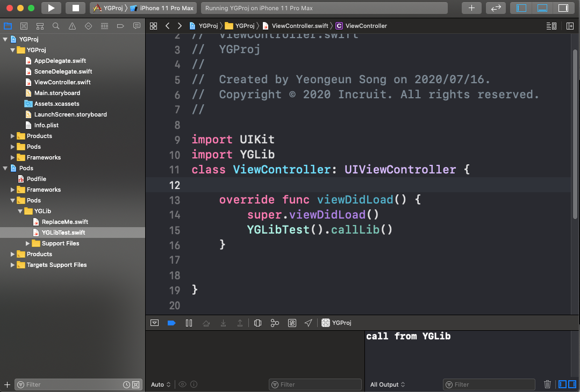
Task: Toggle the right Inspectors panel
Action: [x=563, y=8]
